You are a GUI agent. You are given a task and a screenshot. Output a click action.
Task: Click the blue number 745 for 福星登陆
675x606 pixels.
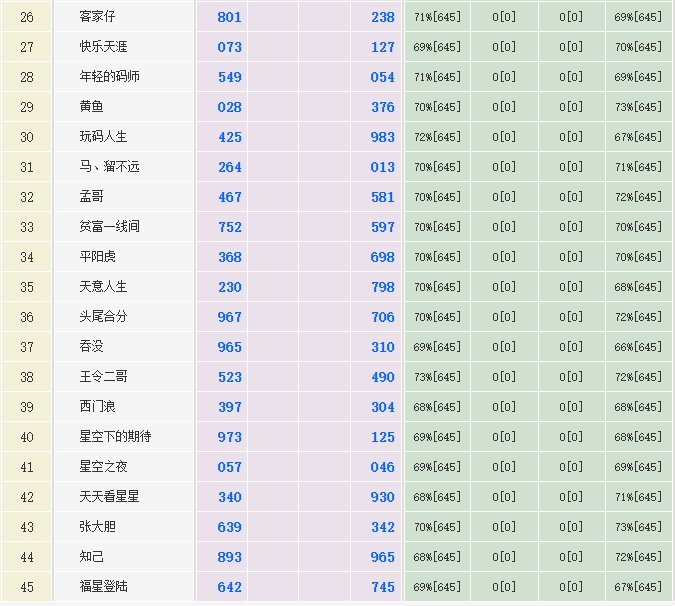pos(382,587)
